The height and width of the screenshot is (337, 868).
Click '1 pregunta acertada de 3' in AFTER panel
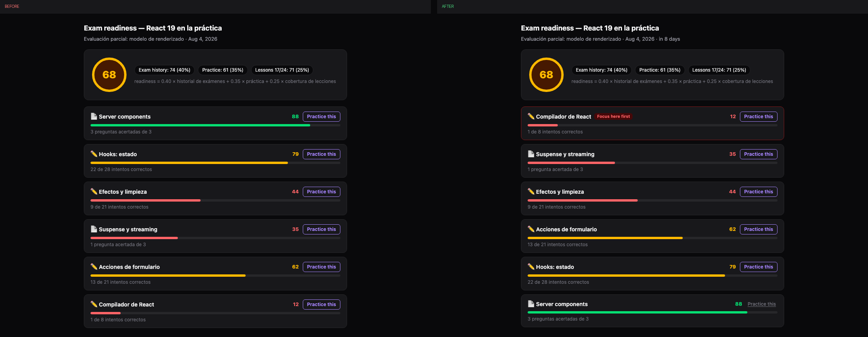tap(555, 169)
